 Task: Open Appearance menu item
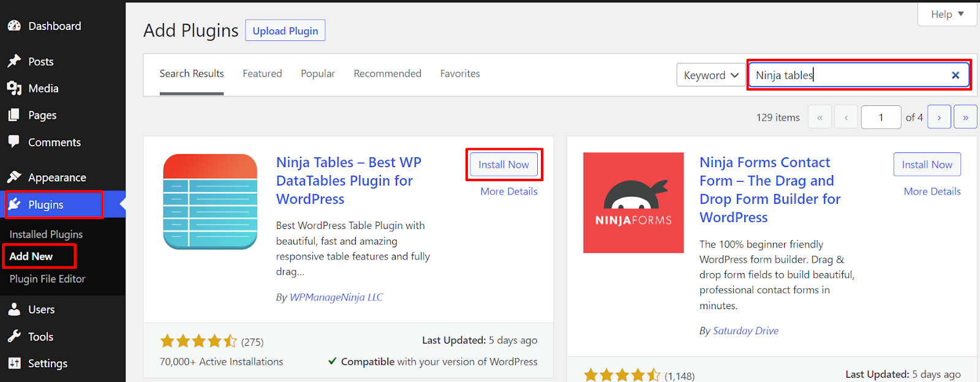pos(62,178)
